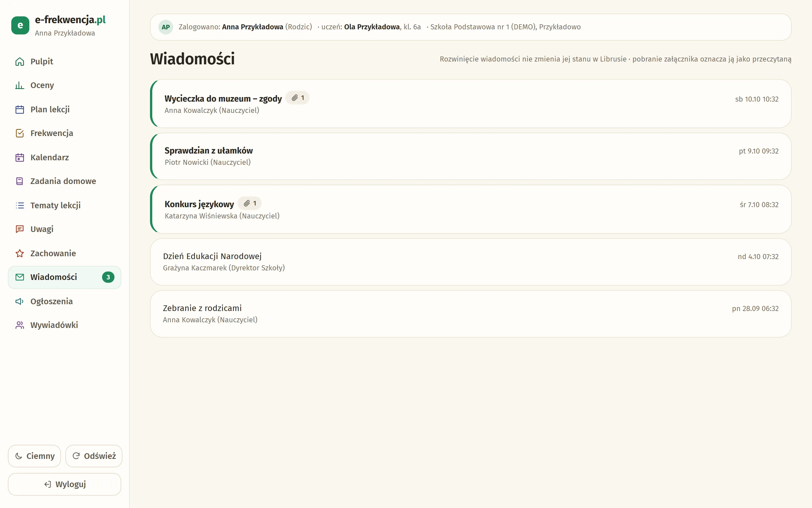The width and height of the screenshot is (812, 508).
Task: Open Plan lekcji in the sidebar
Action: point(64,110)
